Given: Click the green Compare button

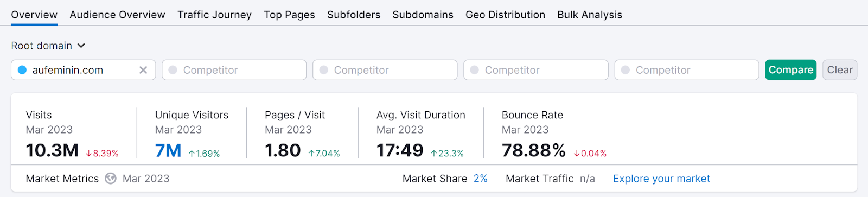Looking at the screenshot, I should (x=791, y=70).
